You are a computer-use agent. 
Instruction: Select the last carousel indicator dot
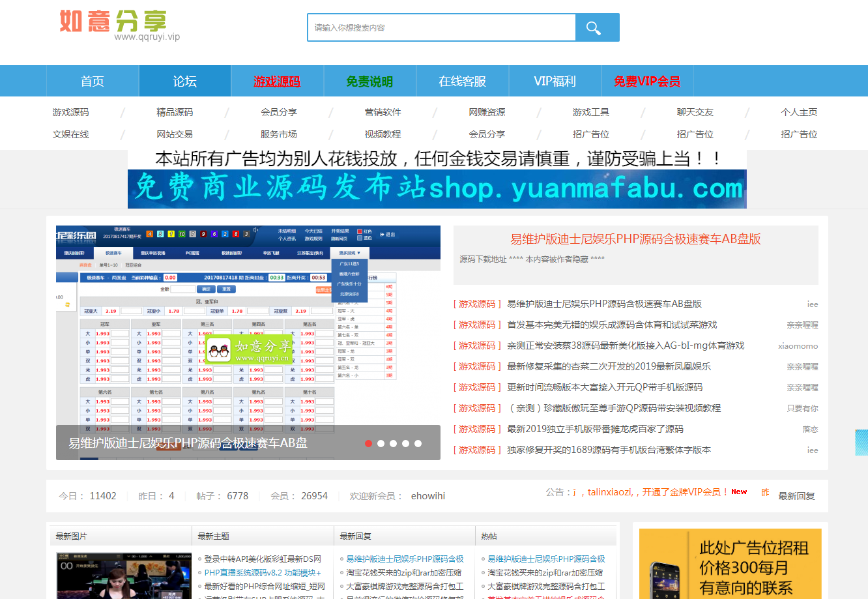[x=418, y=443]
